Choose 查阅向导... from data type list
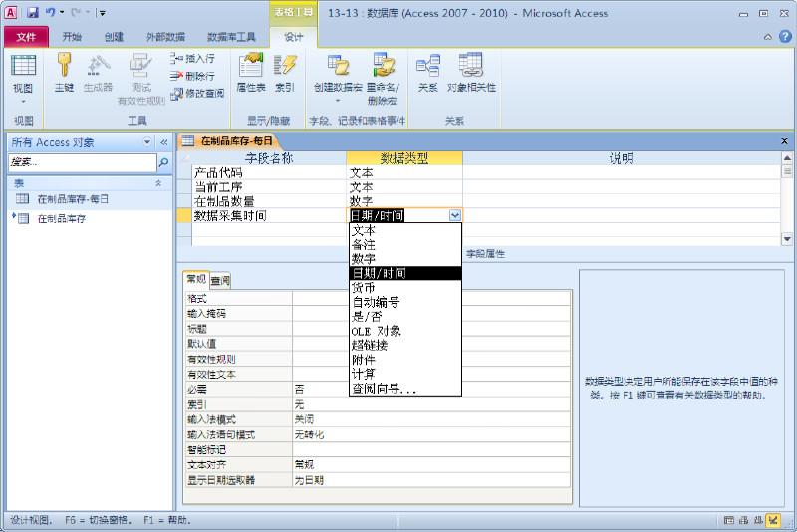This screenshot has height=532, width=797. coord(405,389)
